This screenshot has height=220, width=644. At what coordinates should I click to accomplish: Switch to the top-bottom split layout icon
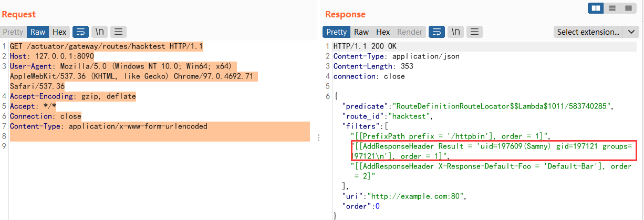612,8
